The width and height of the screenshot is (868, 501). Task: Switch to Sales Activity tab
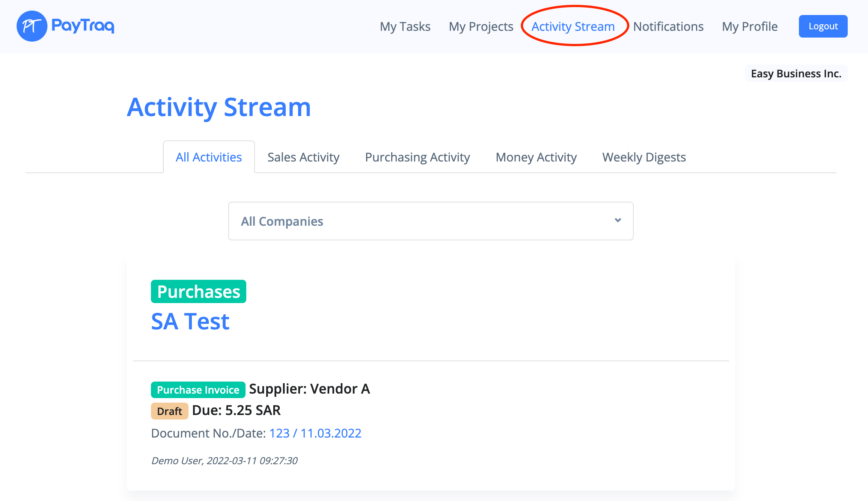(x=303, y=157)
